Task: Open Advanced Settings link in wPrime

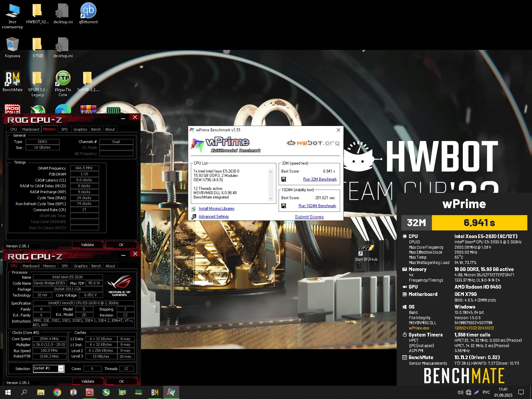Action: (214, 216)
